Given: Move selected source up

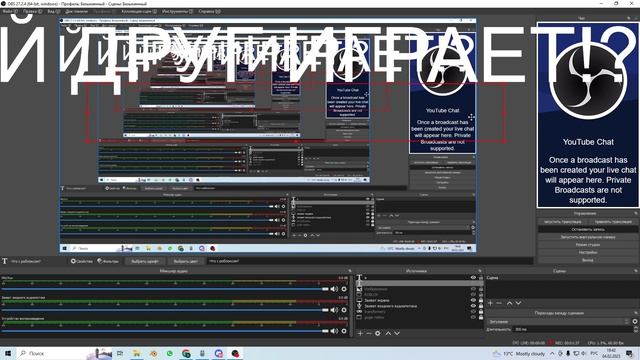Looking at the screenshot, I should click(x=388, y=333).
